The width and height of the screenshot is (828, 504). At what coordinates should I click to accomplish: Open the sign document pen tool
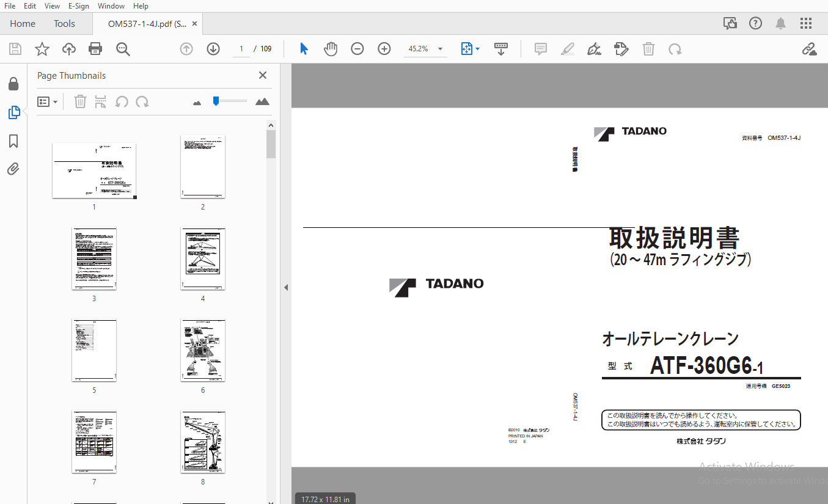point(594,49)
